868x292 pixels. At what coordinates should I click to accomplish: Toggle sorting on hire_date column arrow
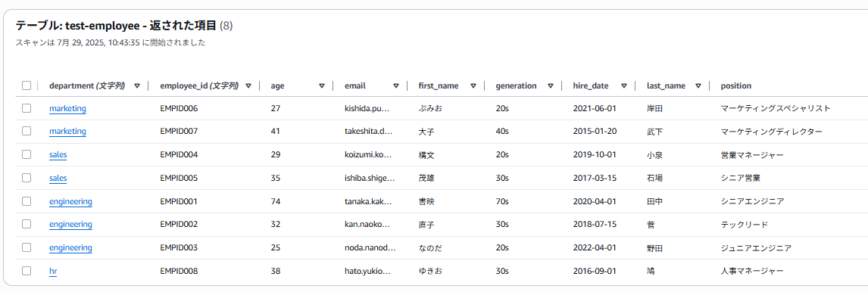coord(624,85)
